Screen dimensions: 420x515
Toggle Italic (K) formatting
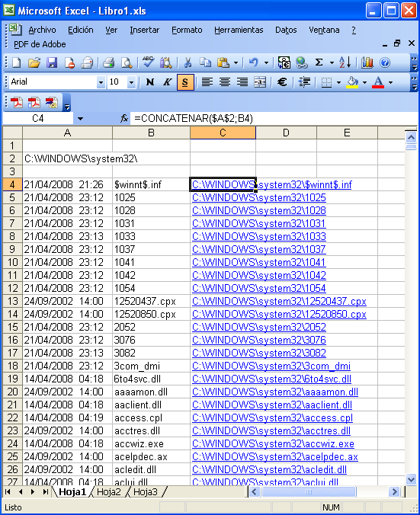click(167, 82)
